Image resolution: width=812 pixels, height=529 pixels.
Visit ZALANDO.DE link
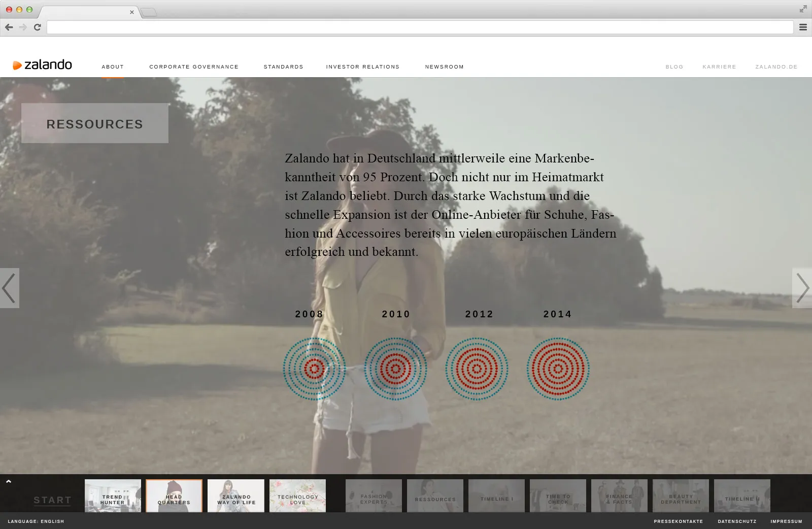776,67
